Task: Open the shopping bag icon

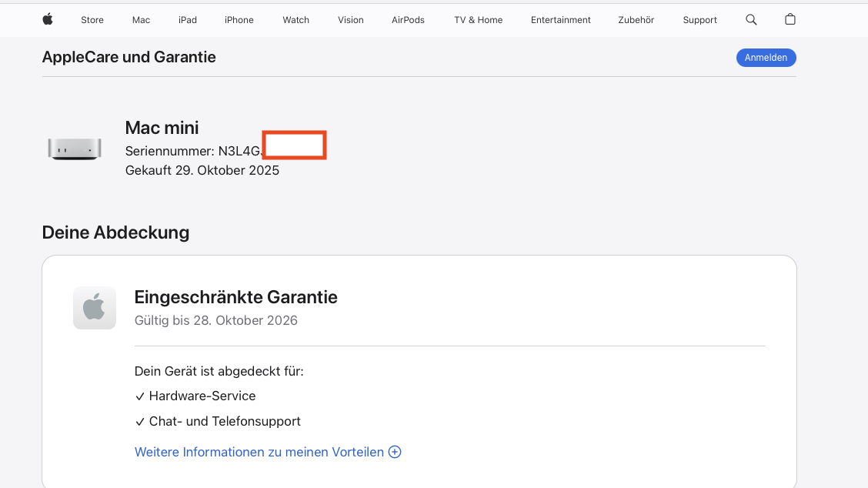Action: point(790,19)
